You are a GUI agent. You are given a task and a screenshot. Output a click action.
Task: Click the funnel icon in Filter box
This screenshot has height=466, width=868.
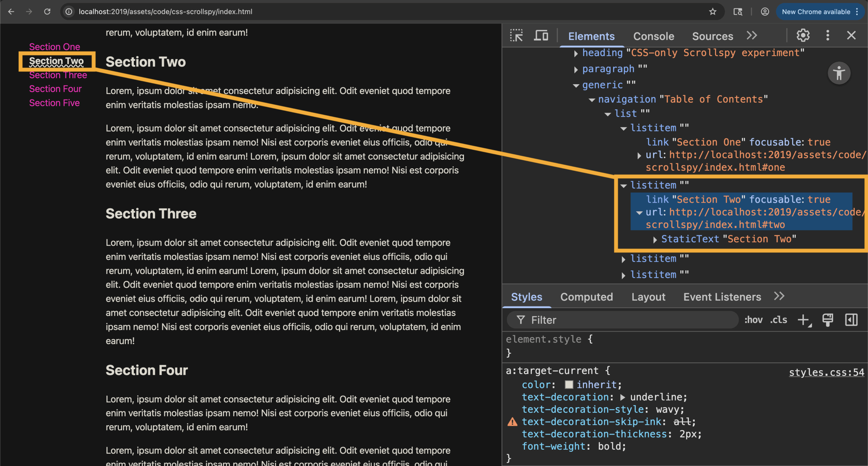tap(521, 320)
